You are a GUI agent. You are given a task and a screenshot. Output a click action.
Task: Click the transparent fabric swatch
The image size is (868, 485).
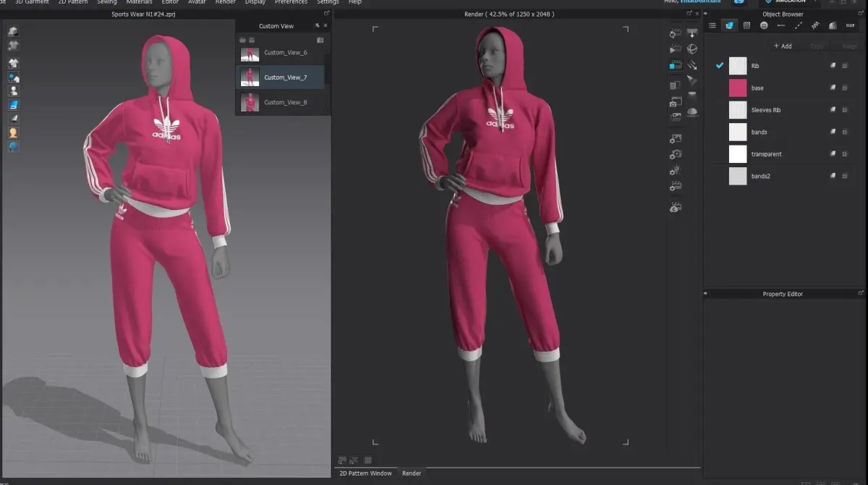pos(738,153)
